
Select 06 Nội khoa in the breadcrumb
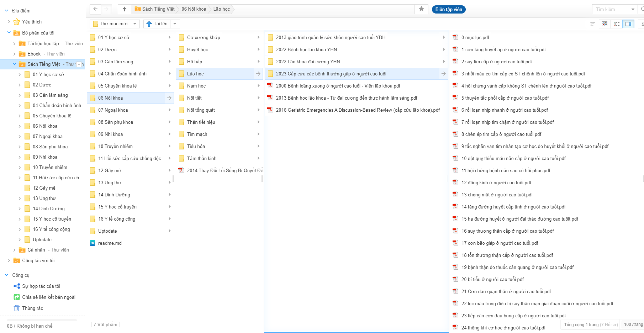(x=194, y=9)
